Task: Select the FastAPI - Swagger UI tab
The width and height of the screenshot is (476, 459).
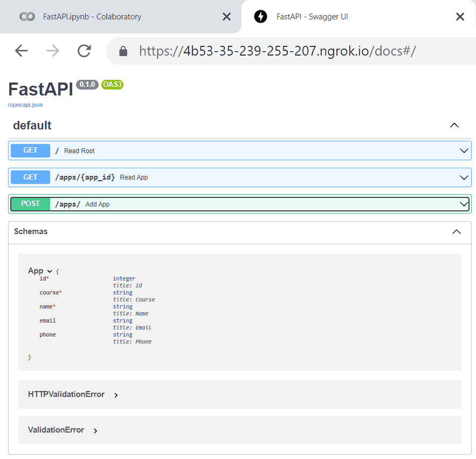Action: pos(358,17)
